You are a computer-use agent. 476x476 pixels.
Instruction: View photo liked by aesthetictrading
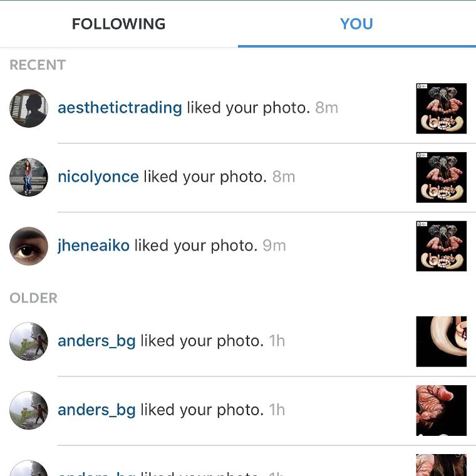click(441, 108)
